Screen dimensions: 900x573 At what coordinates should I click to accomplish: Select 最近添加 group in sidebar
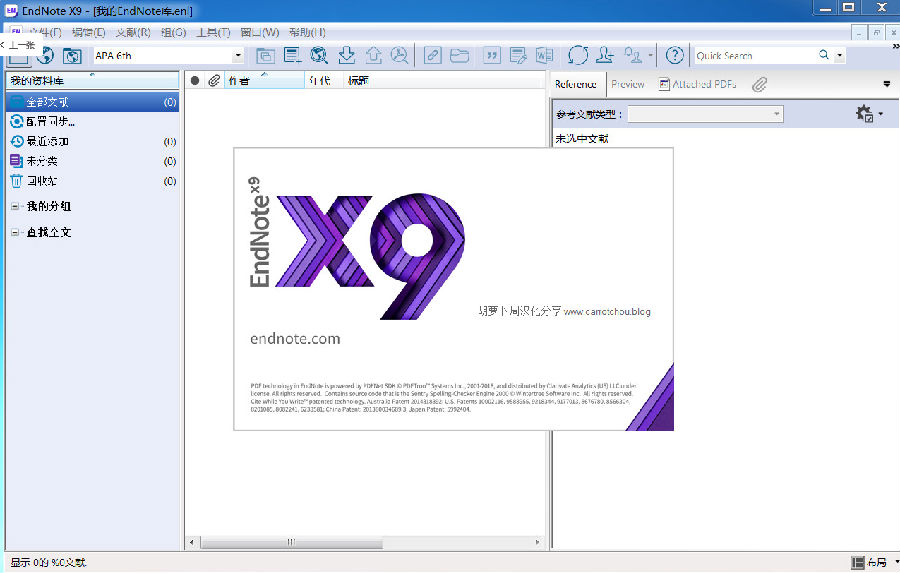click(x=92, y=141)
